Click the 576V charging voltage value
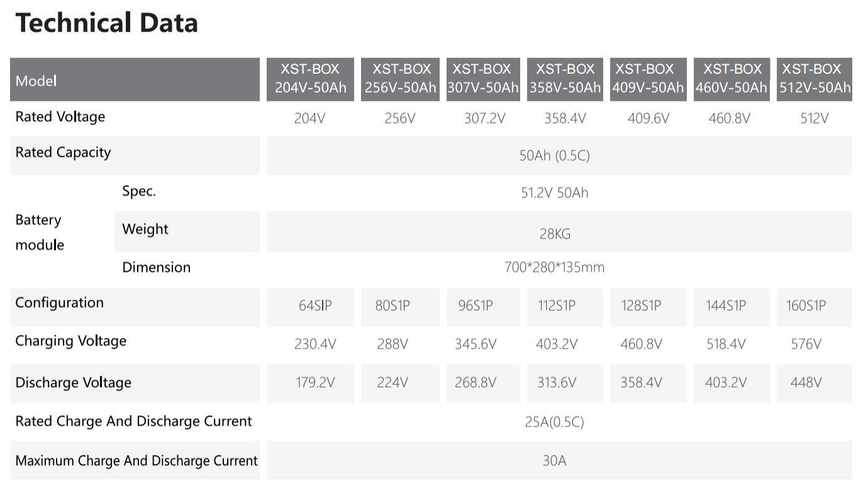Screen dimensions: 868x486 pyautogui.click(x=806, y=344)
